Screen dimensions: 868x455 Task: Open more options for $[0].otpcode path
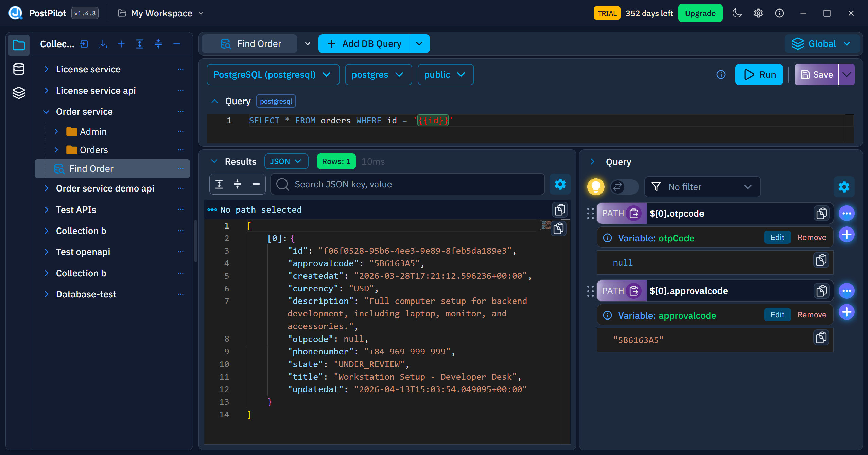[847, 213]
